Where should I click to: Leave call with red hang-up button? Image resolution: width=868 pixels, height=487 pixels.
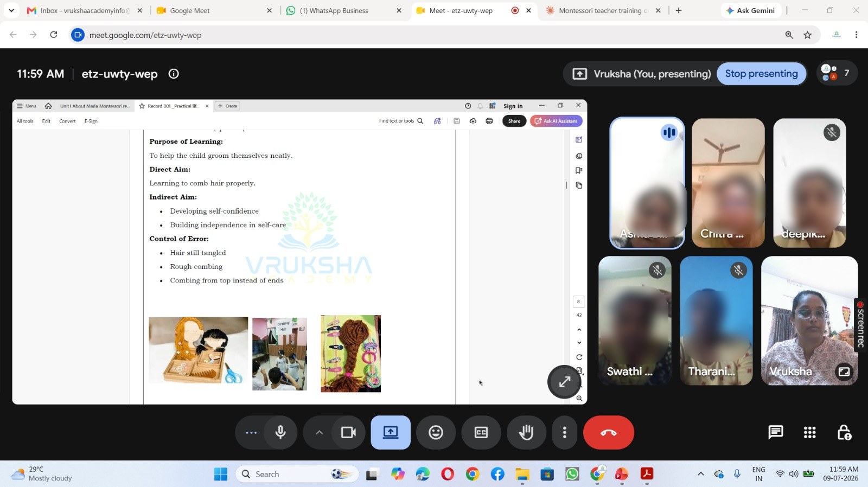tap(609, 432)
